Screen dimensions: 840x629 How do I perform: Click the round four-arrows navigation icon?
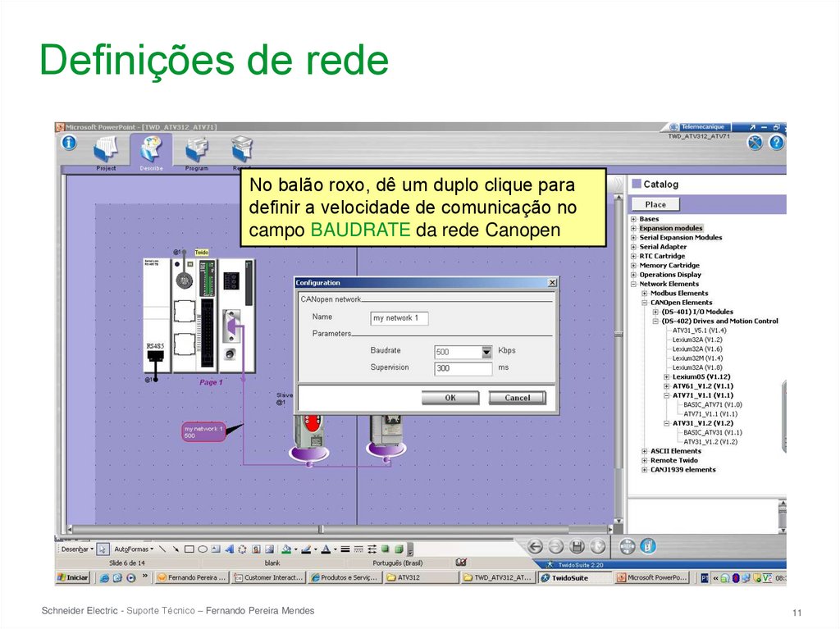[x=627, y=546]
